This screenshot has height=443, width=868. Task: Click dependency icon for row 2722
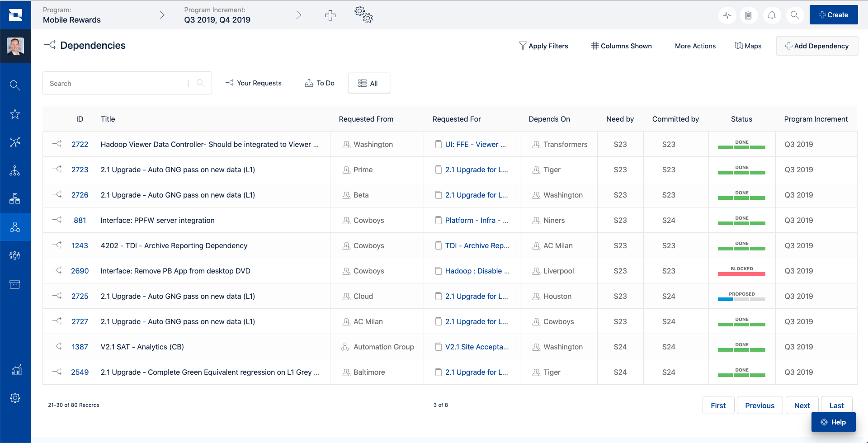tap(57, 144)
